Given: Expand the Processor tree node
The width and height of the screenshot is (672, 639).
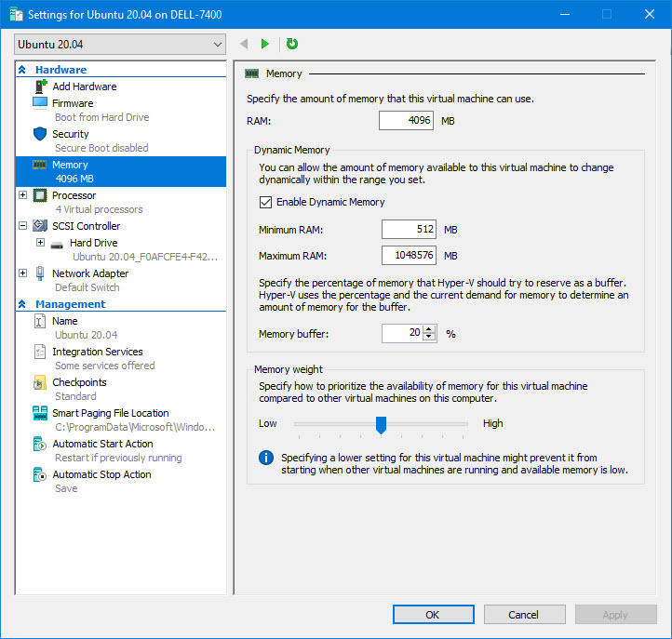Looking at the screenshot, I should (23, 195).
